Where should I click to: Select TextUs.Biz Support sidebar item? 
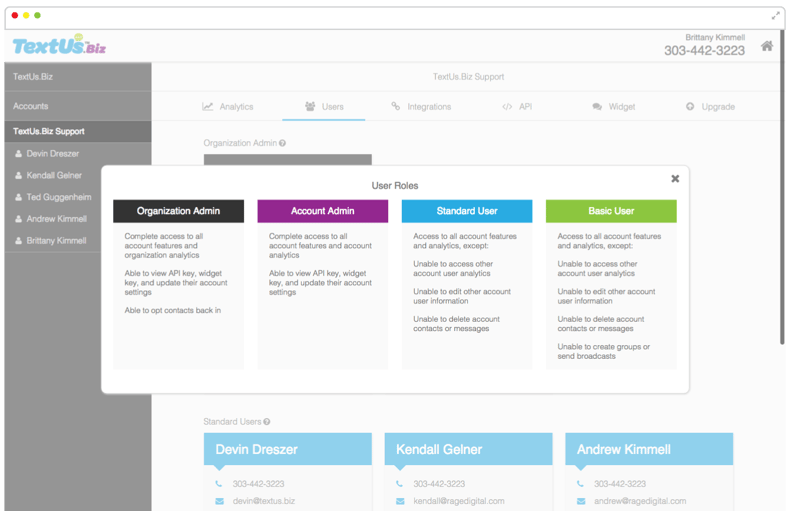click(x=78, y=131)
